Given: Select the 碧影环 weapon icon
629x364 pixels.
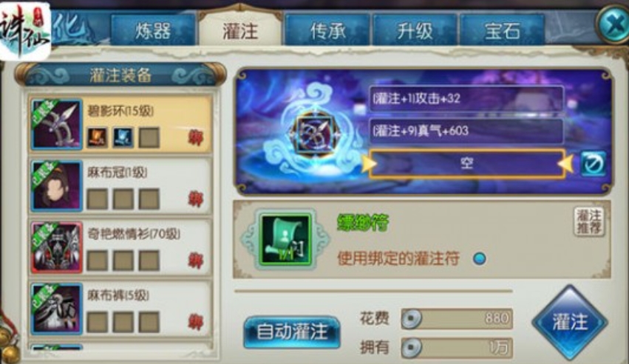Looking at the screenshot, I should tap(57, 124).
